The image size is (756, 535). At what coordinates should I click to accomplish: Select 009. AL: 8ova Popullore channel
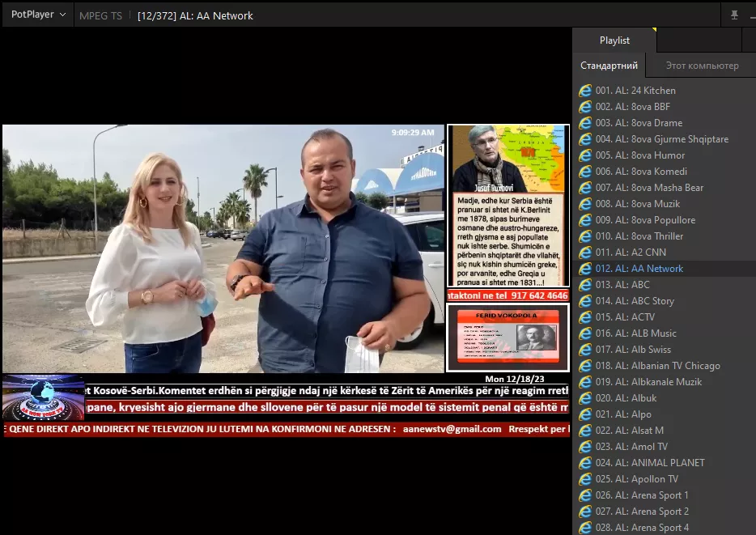665,220
